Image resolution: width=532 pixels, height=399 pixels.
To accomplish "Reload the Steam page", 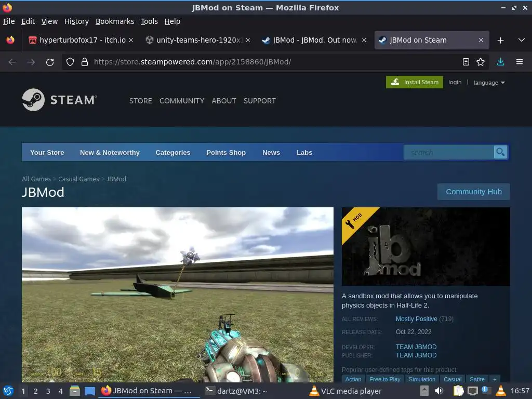I will click(50, 62).
